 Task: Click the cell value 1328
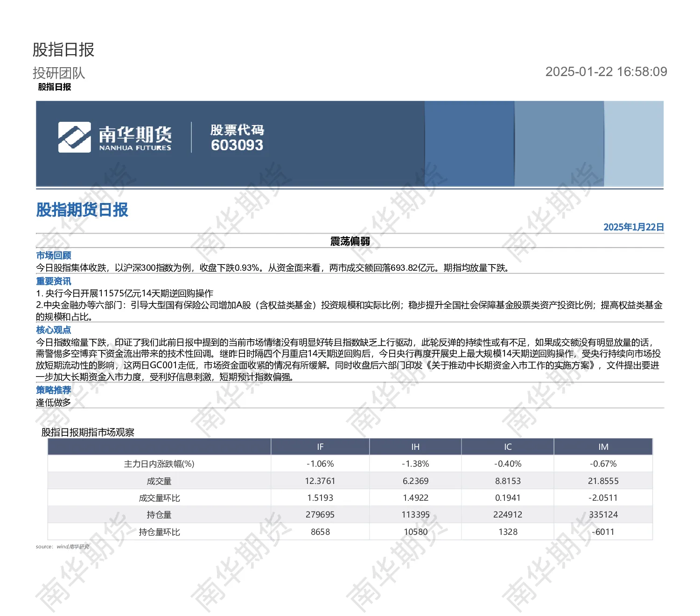[x=508, y=532]
